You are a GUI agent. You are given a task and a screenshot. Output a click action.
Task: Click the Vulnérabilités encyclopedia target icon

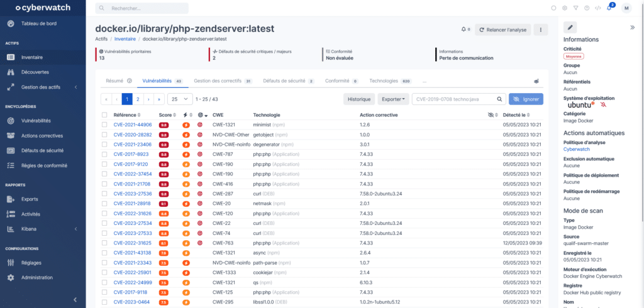click(11, 121)
